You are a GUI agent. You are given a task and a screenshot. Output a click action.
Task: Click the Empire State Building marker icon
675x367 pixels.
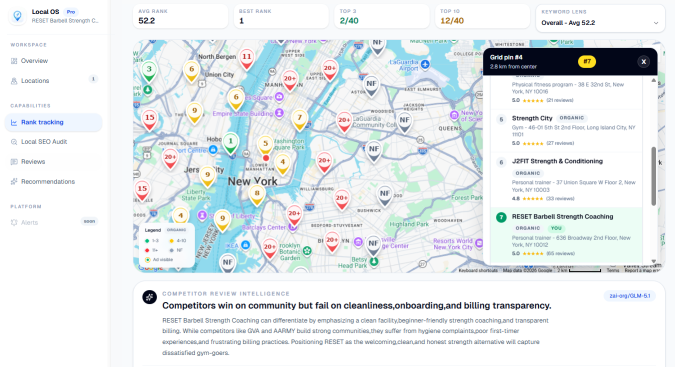click(279, 113)
